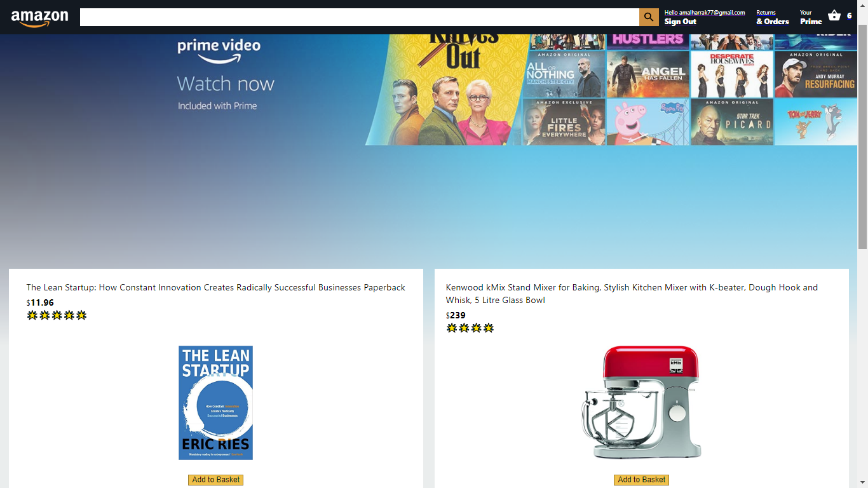The height and width of the screenshot is (488, 868).
Task: Click the Star Trek Picard tile
Action: [732, 122]
